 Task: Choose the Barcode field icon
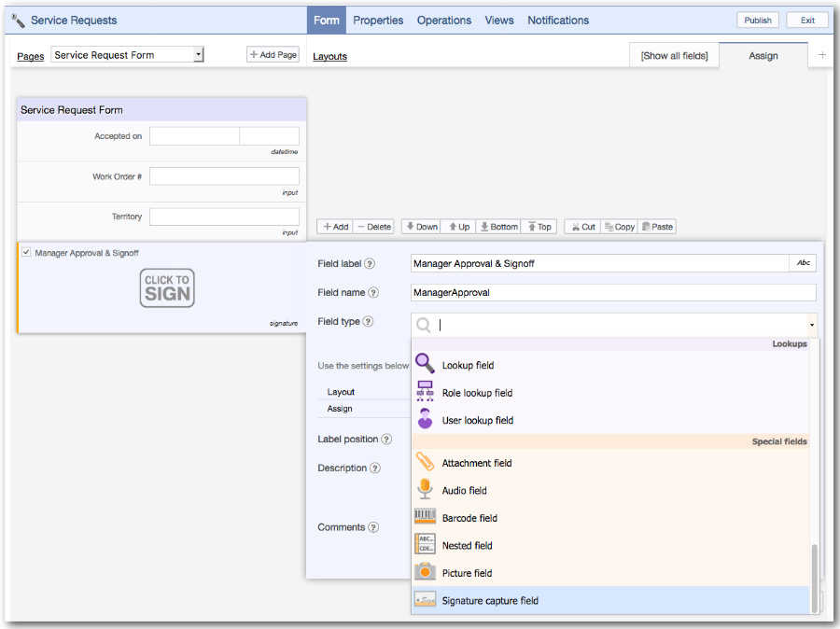(x=425, y=516)
